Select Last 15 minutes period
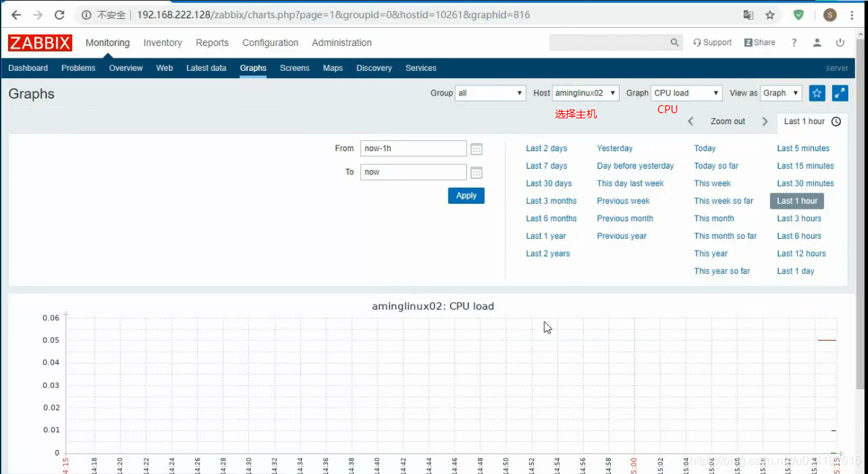Image resolution: width=868 pixels, height=474 pixels. click(x=805, y=166)
